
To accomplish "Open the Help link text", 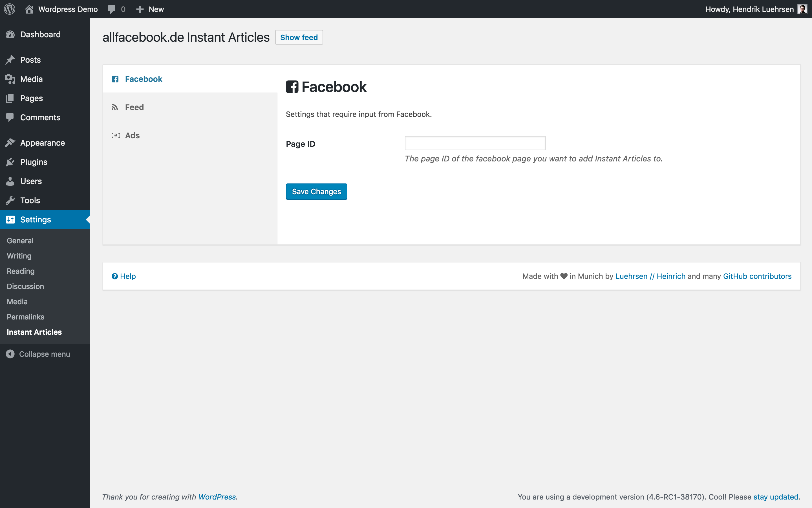I will pyautogui.click(x=128, y=276).
